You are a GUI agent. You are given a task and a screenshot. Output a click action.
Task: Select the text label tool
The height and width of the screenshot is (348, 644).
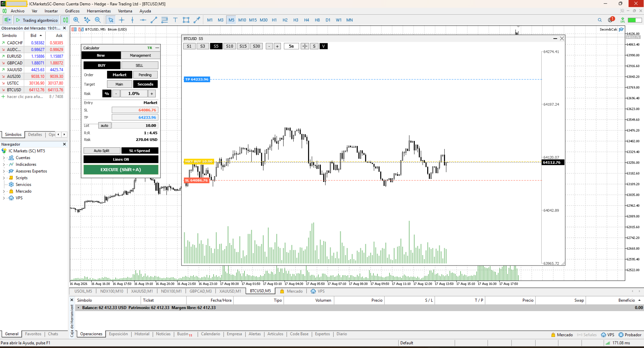(175, 20)
